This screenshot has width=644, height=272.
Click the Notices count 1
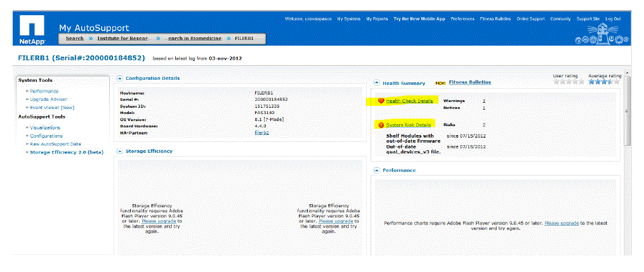click(x=484, y=108)
